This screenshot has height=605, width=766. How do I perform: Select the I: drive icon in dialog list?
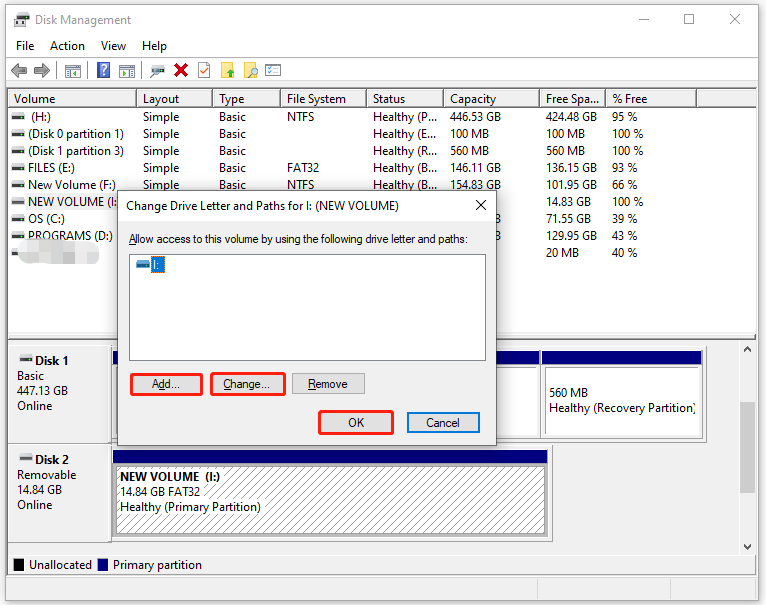click(x=143, y=264)
